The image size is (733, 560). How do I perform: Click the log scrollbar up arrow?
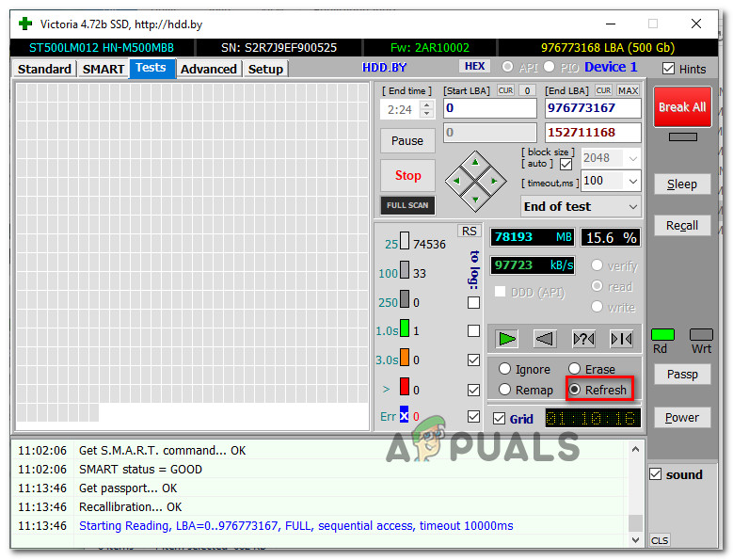(x=635, y=449)
